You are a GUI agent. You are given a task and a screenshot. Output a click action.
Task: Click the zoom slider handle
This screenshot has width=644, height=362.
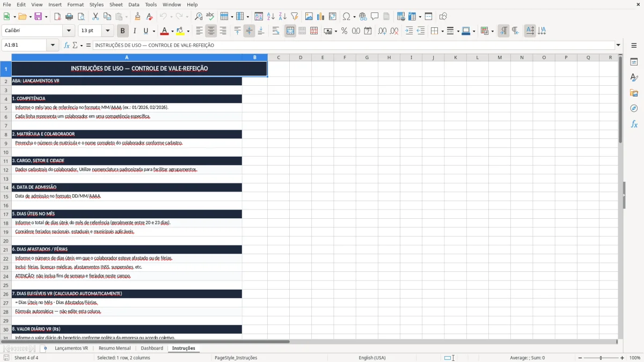[x=601, y=358]
